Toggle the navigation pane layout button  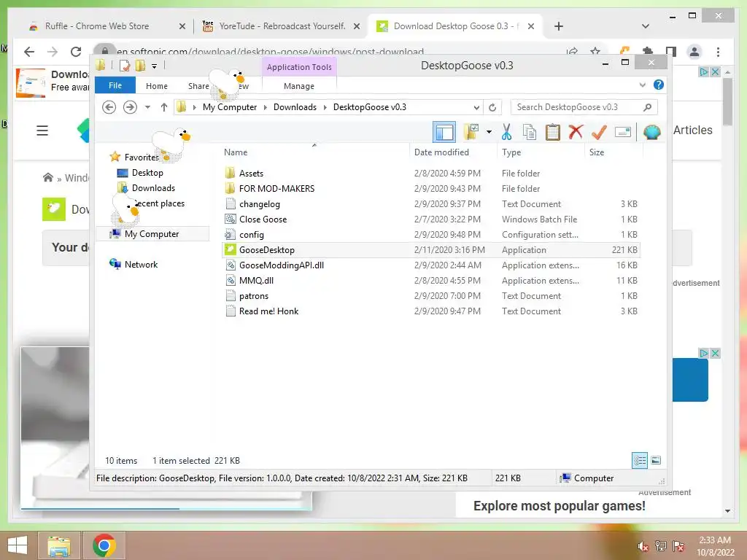(x=444, y=132)
